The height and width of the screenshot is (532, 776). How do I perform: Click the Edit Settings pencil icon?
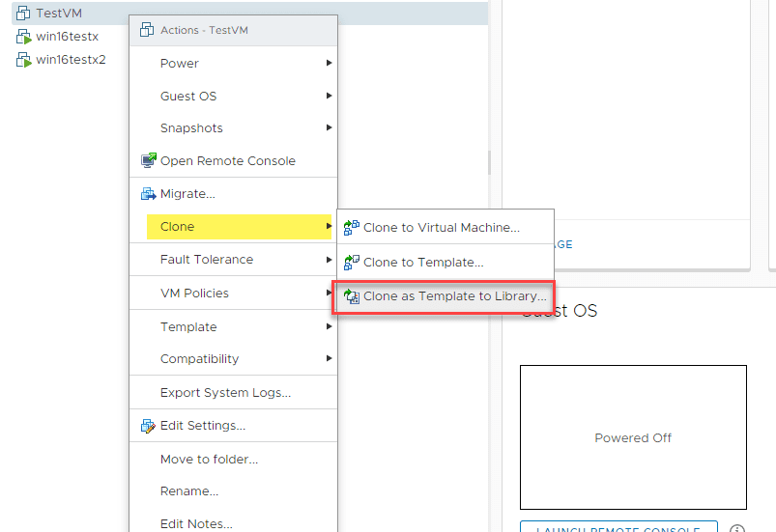click(x=148, y=426)
